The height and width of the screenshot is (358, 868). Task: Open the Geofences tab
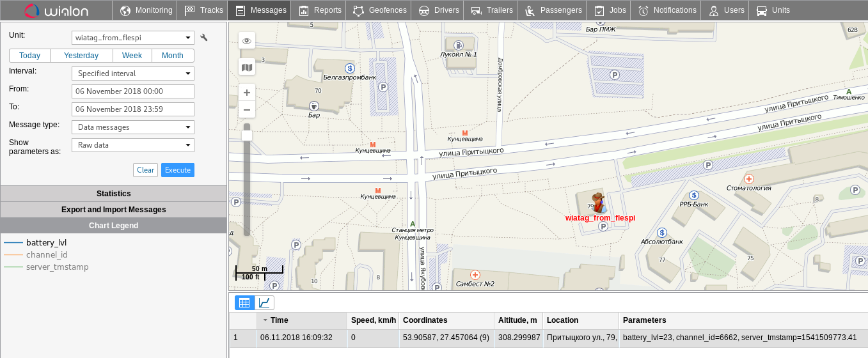[379, 10]
